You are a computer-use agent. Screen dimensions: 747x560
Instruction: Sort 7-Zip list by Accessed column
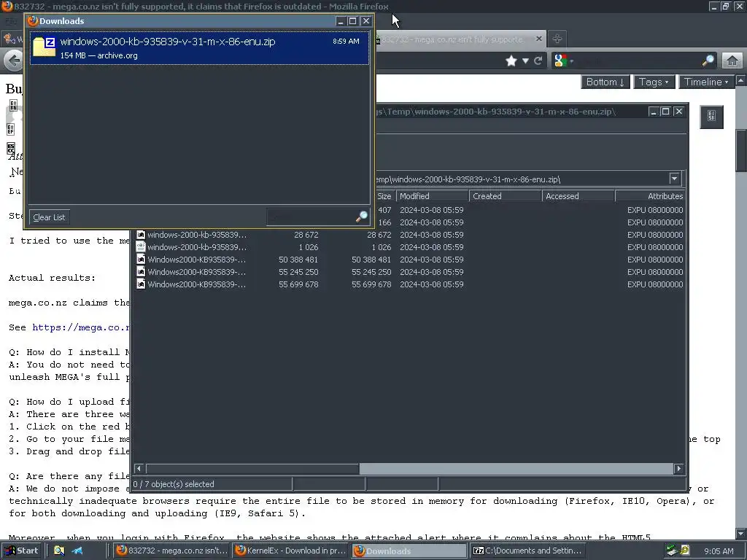[x=578, y=196]
